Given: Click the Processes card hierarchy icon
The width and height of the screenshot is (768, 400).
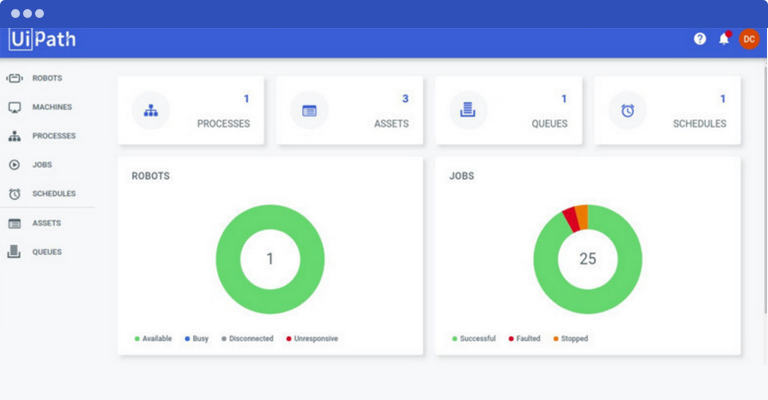Looking at the screenshot, I should (x=151, y=111).
